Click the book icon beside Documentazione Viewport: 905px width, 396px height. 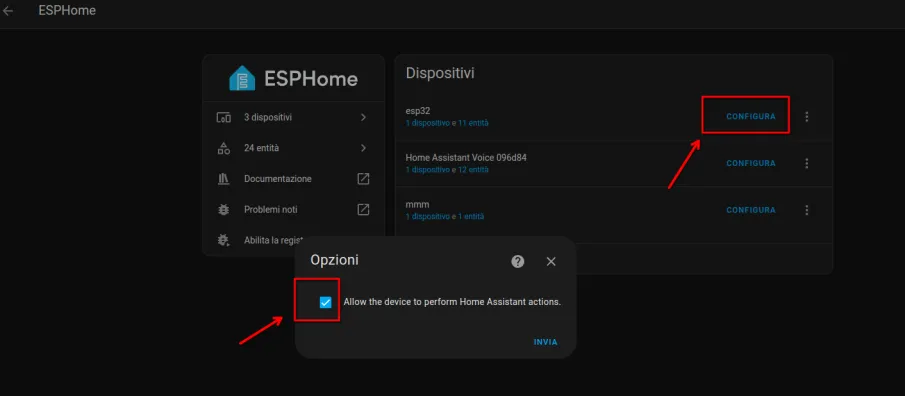223,179
